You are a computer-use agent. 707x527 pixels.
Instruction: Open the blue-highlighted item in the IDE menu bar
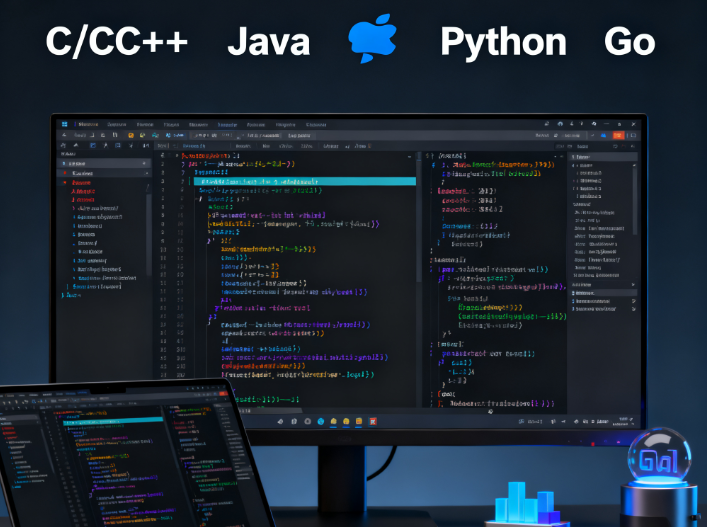pos(227,124)
